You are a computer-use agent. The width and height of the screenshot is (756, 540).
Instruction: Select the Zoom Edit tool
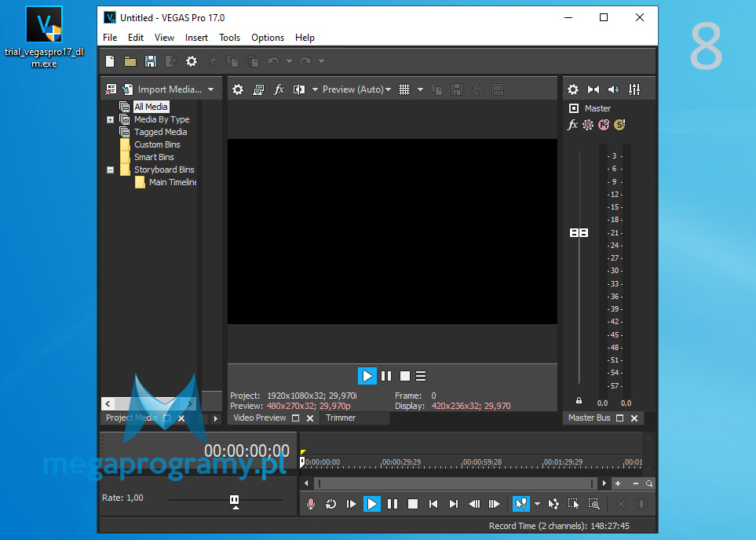tap(594, 504)
